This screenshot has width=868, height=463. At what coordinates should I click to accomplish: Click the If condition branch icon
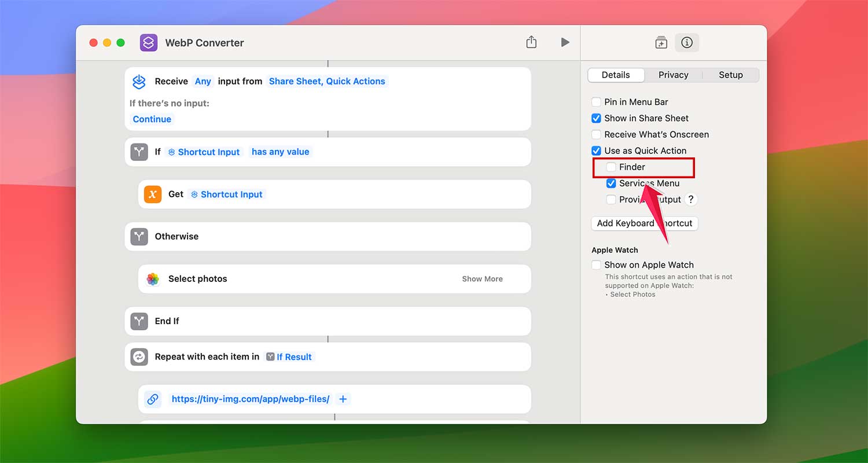pyautogui.click(x=139, y=152)
